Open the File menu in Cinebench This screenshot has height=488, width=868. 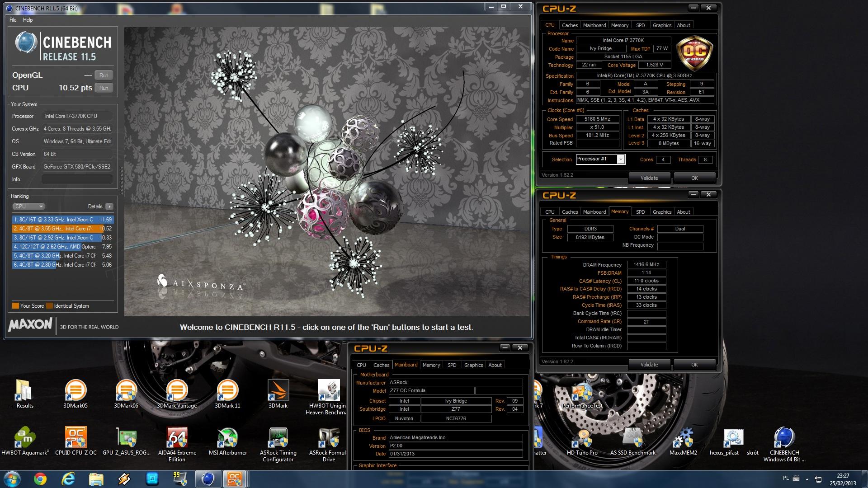coord(13,20)
